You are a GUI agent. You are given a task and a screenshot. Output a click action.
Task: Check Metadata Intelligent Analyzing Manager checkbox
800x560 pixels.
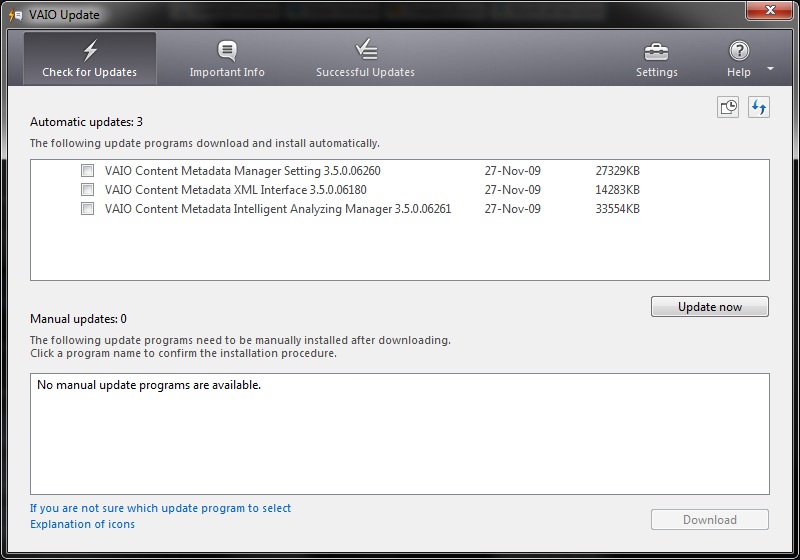click(x=88, y=209)
